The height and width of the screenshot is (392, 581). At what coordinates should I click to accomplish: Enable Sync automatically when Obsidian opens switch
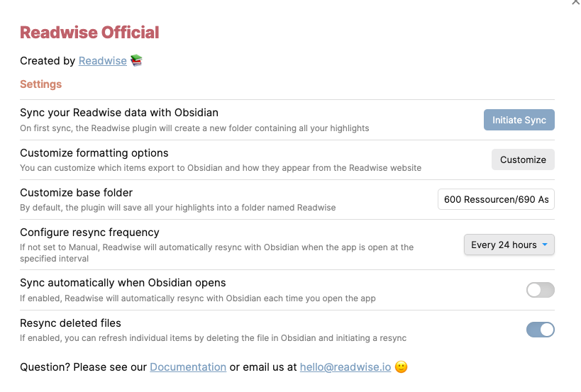(540, 290)
